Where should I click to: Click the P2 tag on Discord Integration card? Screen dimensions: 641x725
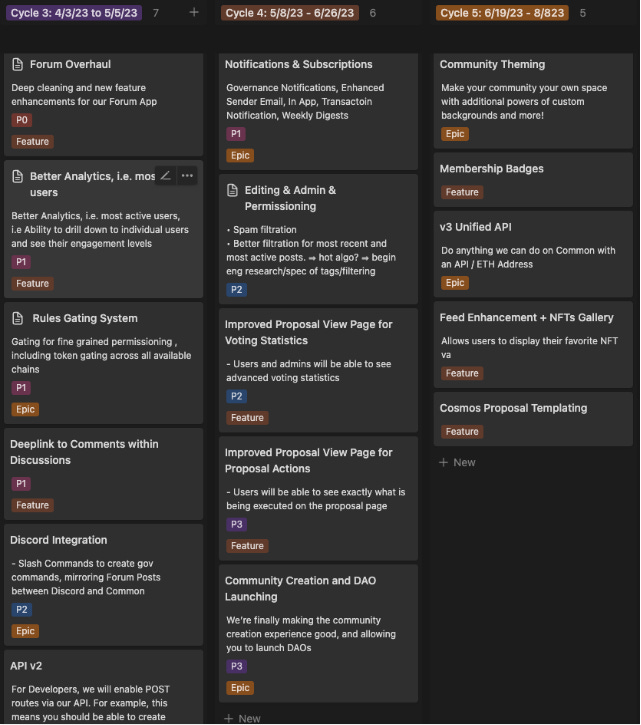[x=21, y=609]
